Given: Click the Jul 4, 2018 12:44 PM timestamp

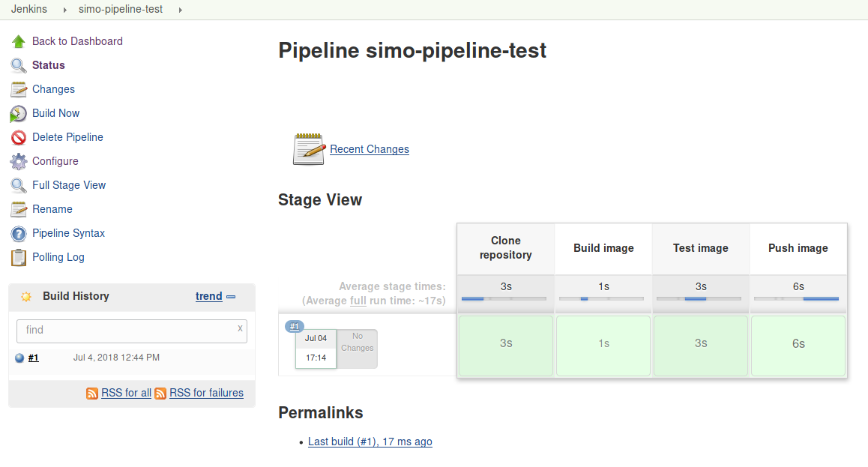Looking at the screenshot, I should pyautogui.click(x=116, y=358).
